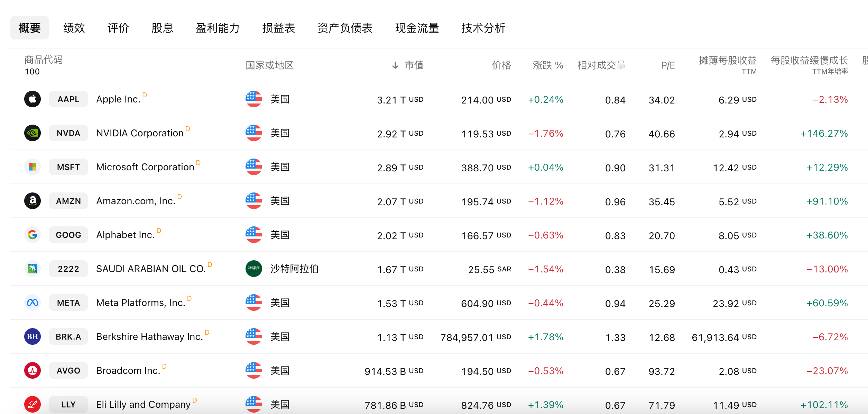Click the 784,957.01 USD price value

[x=476, y=337]
